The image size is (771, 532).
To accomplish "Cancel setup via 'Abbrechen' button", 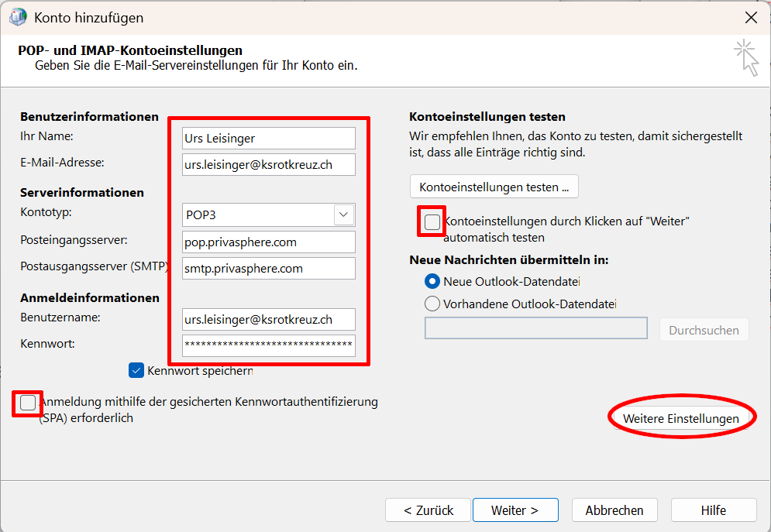I will click(614, 510).
